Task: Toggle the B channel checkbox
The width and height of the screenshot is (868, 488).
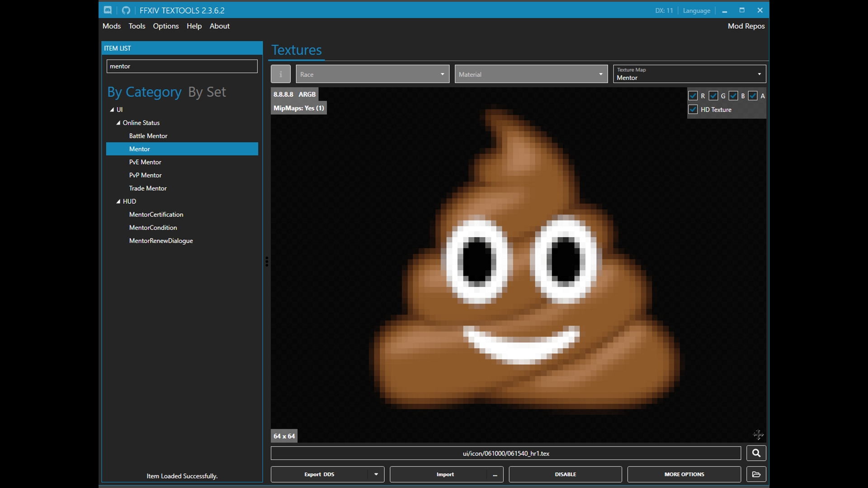Action: [x=733, y=96]
